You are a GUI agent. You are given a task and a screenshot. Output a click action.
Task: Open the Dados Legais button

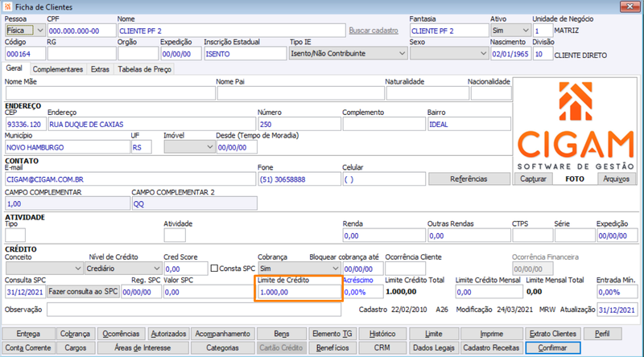click(434, 347)
